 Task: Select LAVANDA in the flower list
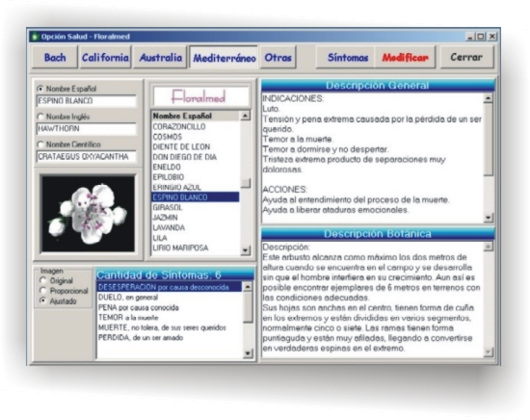pyautogui.click(x=196, y=227)
